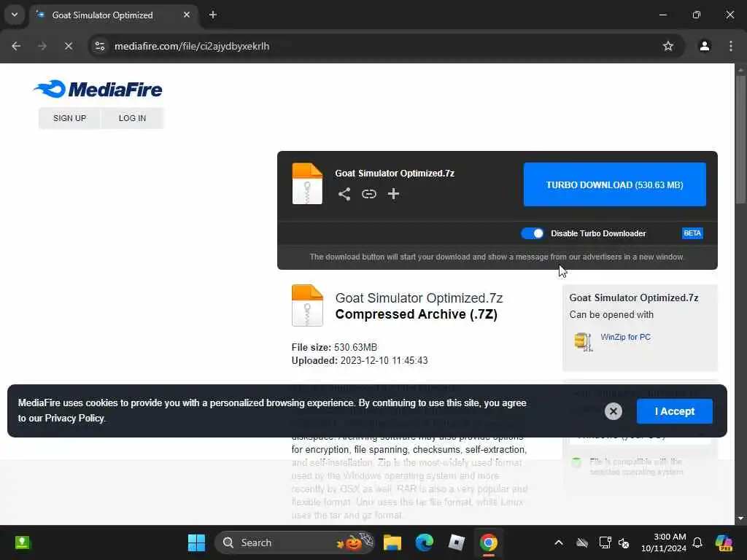Dismiss the cookie banner with X icon
Image resolution: width=747 pixels, height=560 pixels.
[613, 411]
